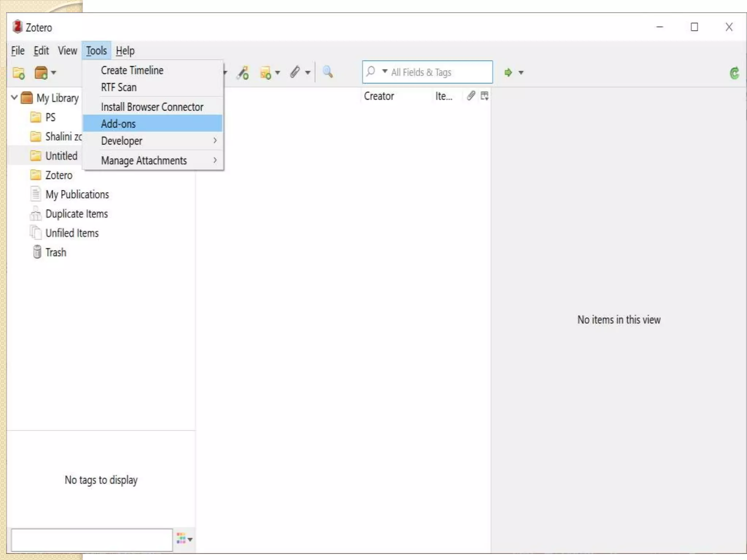Open the tag selector colored actions menu
Image resolution: width=747 pixels, height=560 pixels.
click(x=184, y=538)
